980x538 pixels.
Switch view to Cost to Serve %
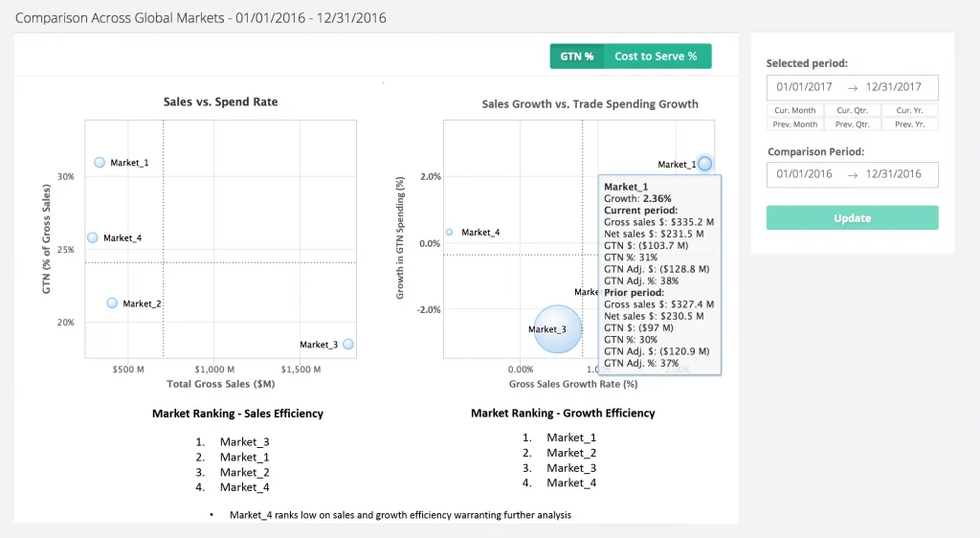(x=656, y=56)
